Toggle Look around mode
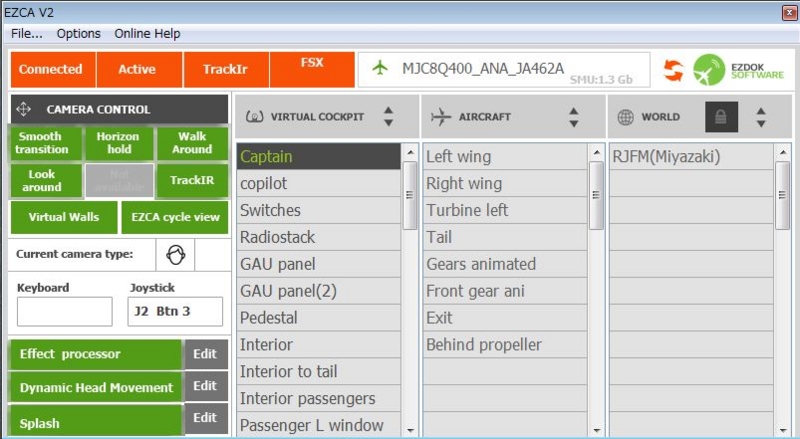Screen dimensions: 800x439 pos(45,181)
